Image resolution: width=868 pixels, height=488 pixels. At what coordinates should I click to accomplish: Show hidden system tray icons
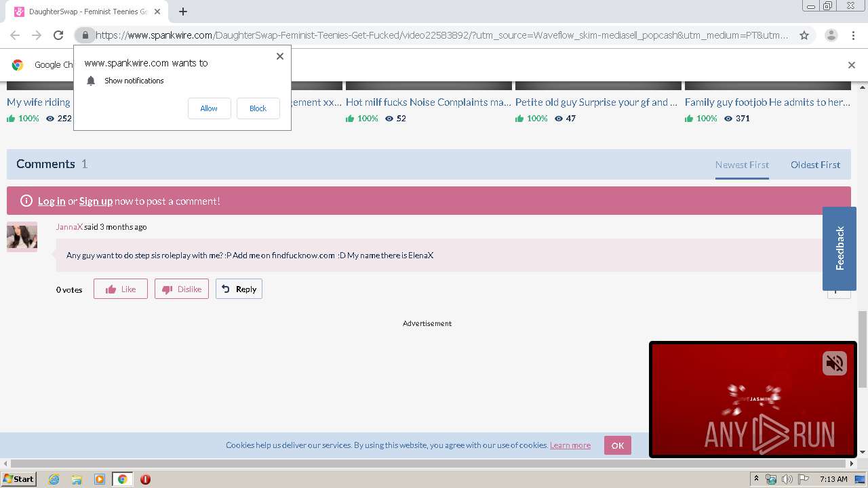(x=756, y=479)
